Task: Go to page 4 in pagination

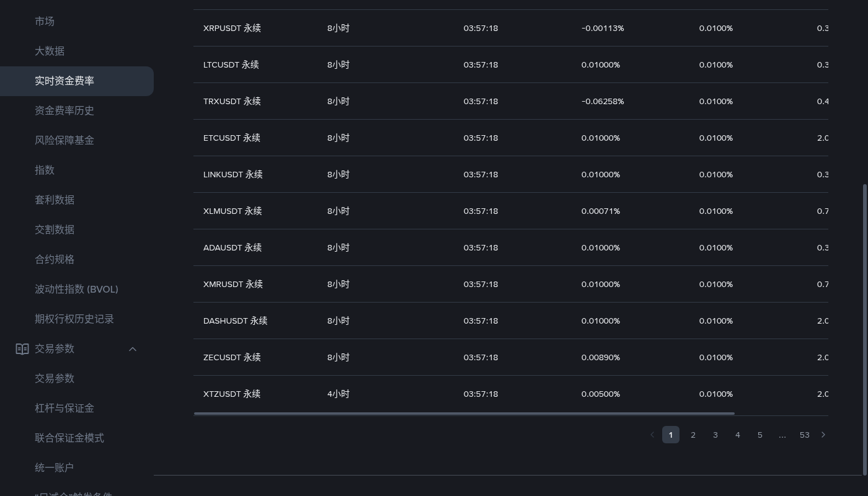Action: click(738, 435)
